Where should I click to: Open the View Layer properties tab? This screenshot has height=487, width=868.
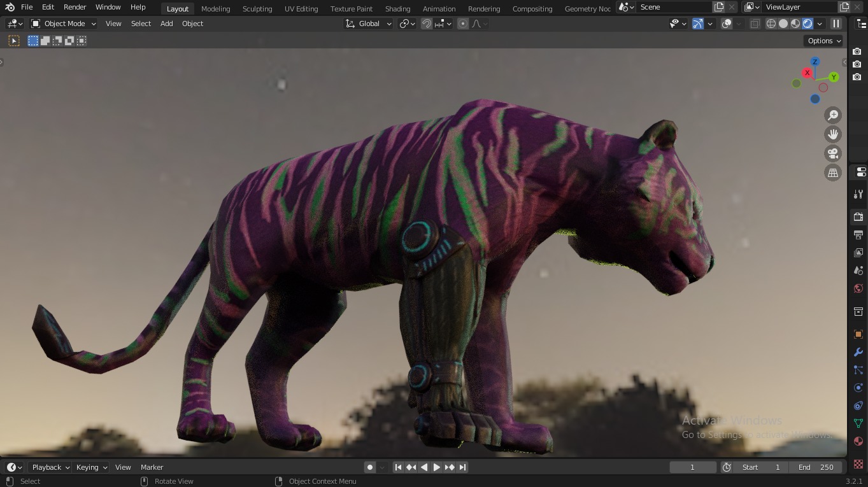858,253
